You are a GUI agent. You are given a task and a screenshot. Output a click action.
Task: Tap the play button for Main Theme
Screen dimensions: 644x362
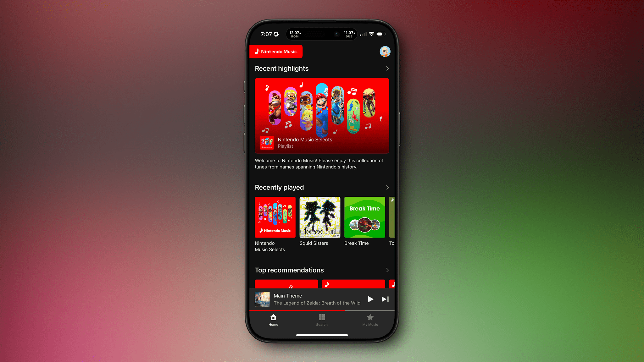click(371, 299)
